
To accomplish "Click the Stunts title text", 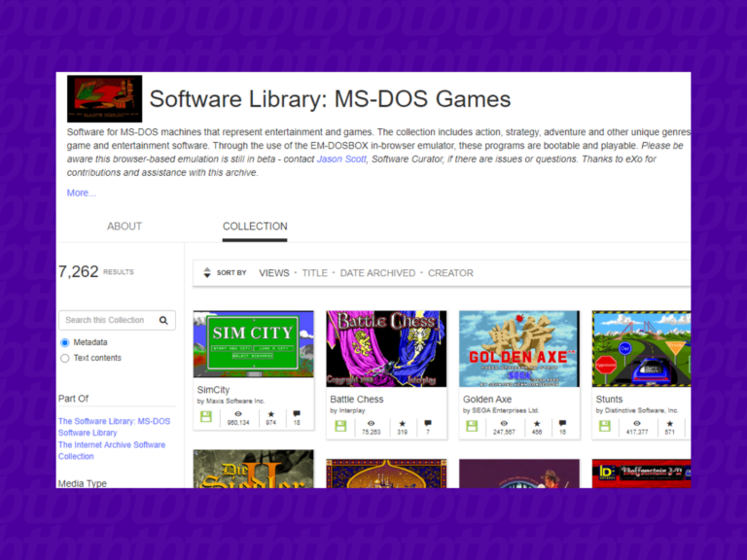I will point(609,399).
